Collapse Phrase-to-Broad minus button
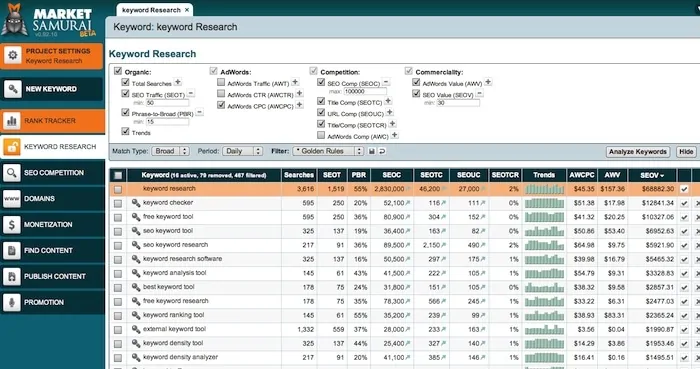 pos(200,112)
